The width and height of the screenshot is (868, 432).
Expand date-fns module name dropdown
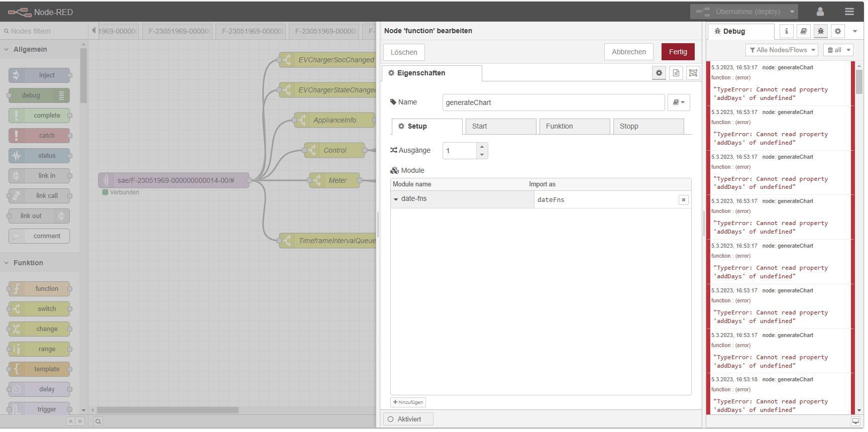(x=396, y=199)
